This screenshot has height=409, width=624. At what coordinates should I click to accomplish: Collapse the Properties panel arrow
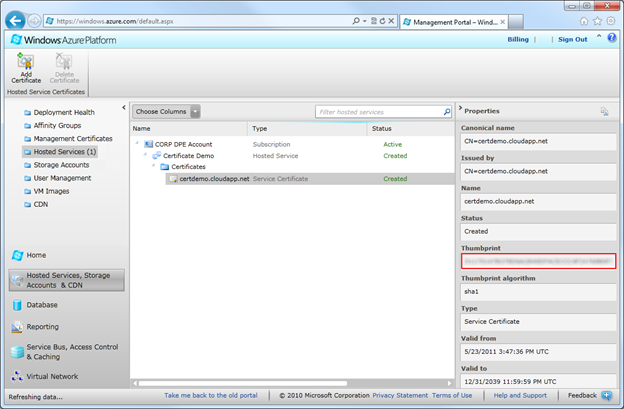pyautogui.click(x=459, y=110)
